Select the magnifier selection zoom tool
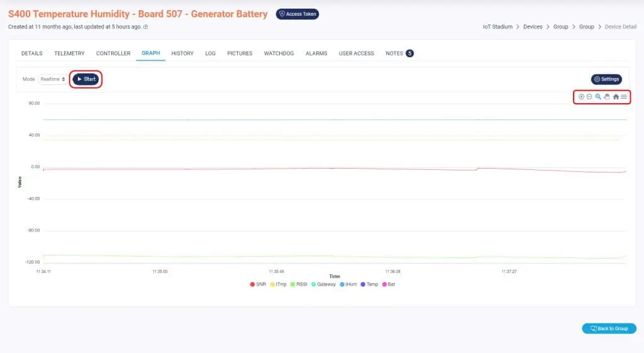Image resolution: width=644 pixels, height=353 pixels. click(x=598, y=97)
